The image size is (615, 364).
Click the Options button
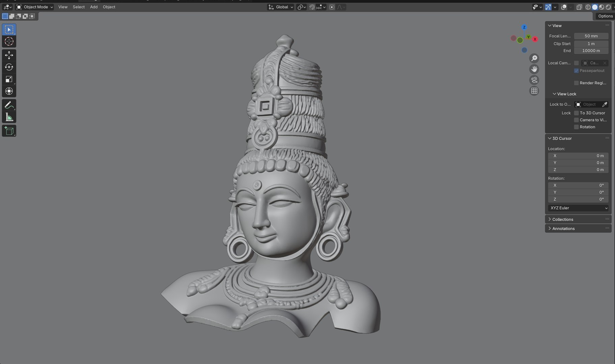[605, 16]
